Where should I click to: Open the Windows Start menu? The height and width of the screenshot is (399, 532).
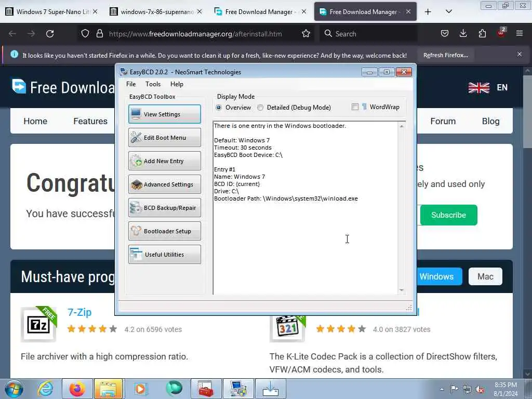pyautogui.click(x=14, y=389)
